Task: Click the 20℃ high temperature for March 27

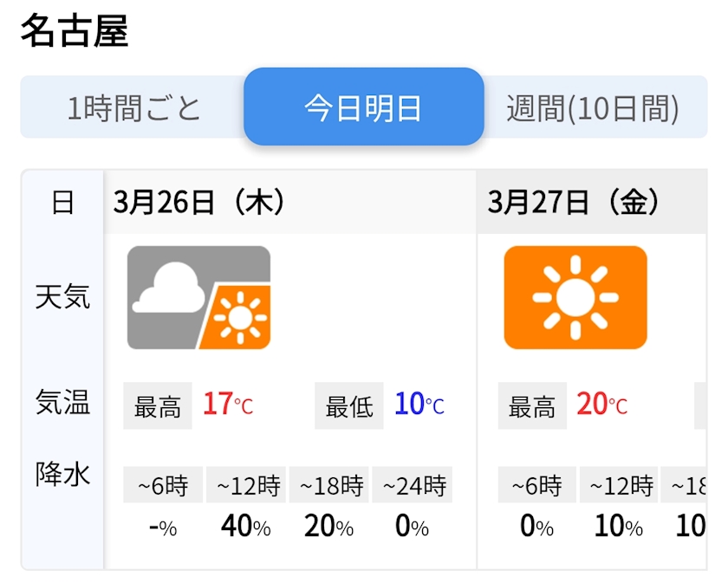Action: 601,405
